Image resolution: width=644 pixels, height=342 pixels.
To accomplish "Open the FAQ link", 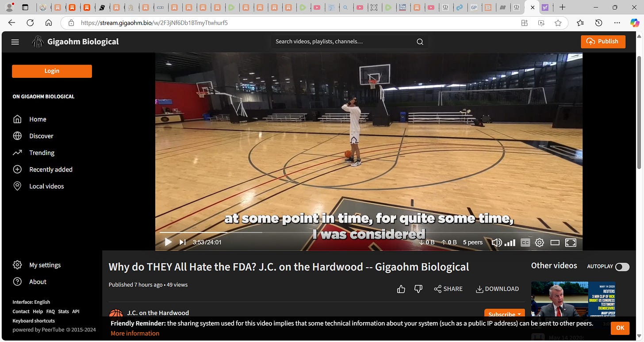I will 50,312.
